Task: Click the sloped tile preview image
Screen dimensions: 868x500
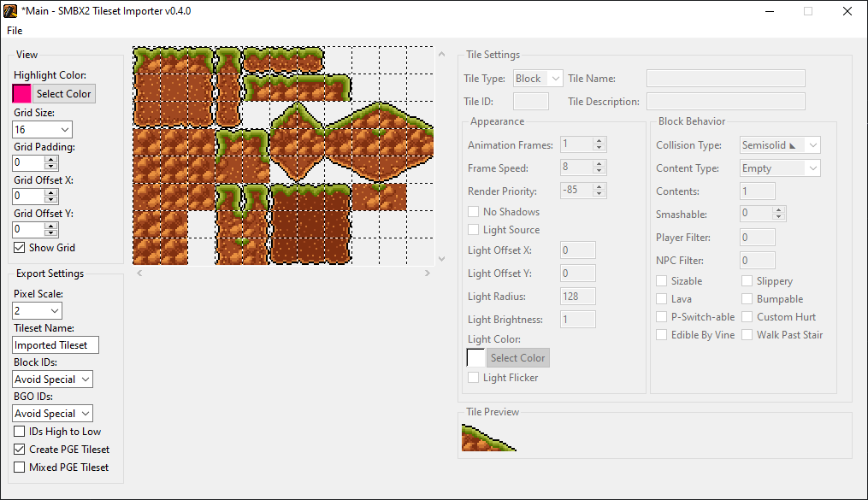Action: click(489, 438)
